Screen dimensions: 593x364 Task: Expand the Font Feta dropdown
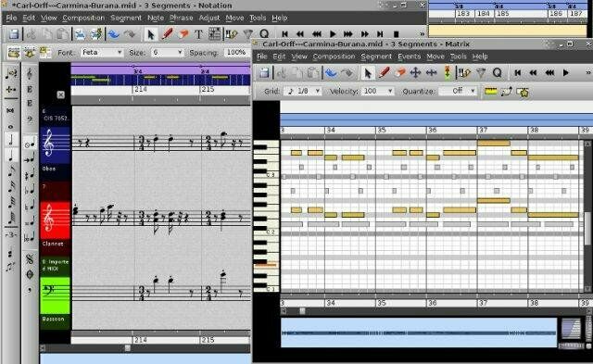(102, 52)
